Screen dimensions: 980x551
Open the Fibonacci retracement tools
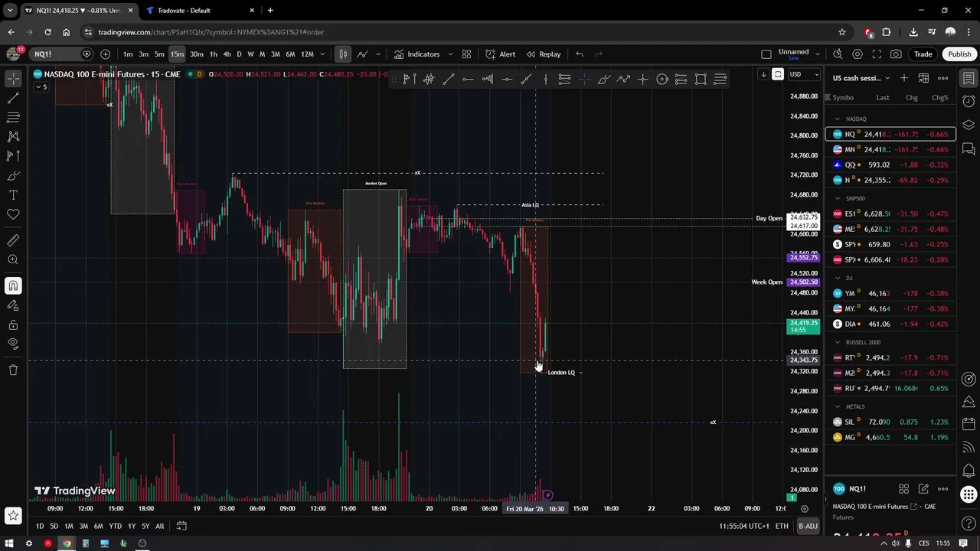[13, 117]
